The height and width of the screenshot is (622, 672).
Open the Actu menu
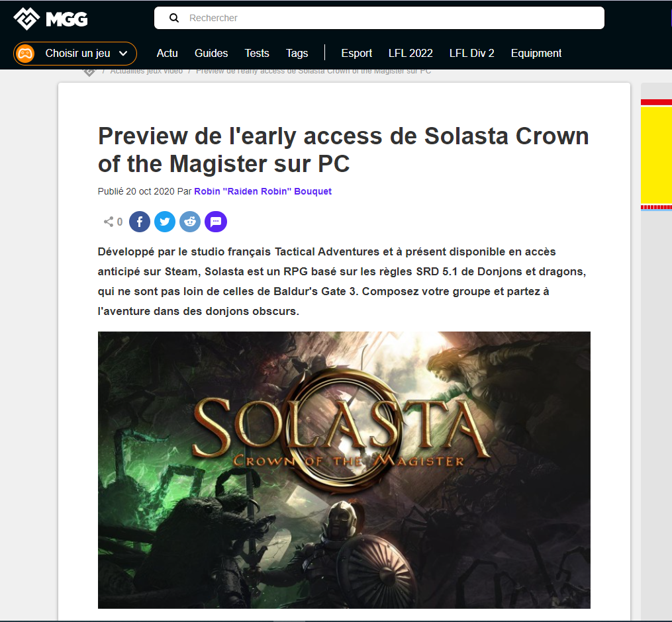pos(167,53)
